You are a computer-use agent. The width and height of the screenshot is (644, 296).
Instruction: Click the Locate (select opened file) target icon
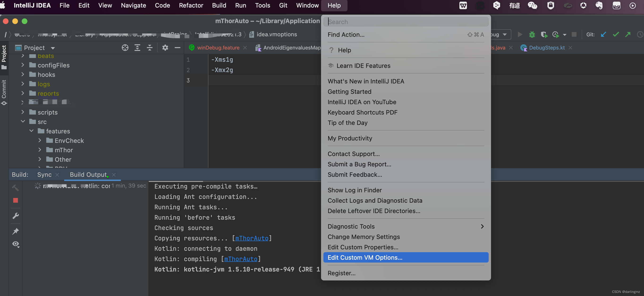click(x=125, y=47)
